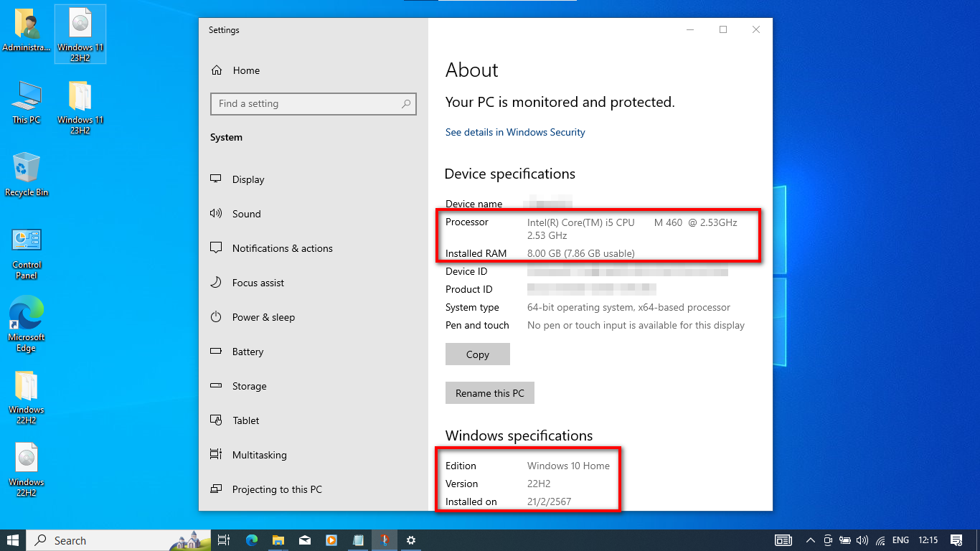Open network Wi-Fi tray icon
Image resolution: width=980 pixels, height=551 pixels.
pos(880,540)
